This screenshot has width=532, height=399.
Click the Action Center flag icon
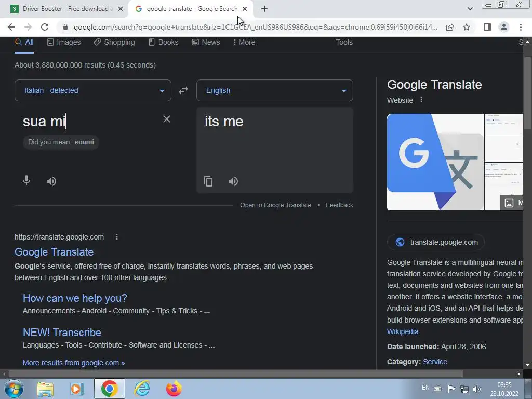(x=451, y=389)
